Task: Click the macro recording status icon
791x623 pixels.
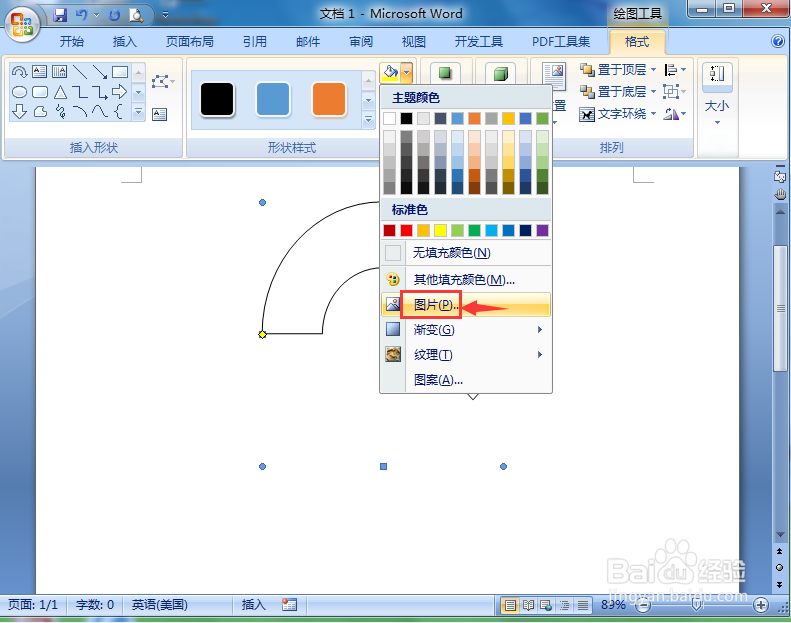Action: point(289,604)
